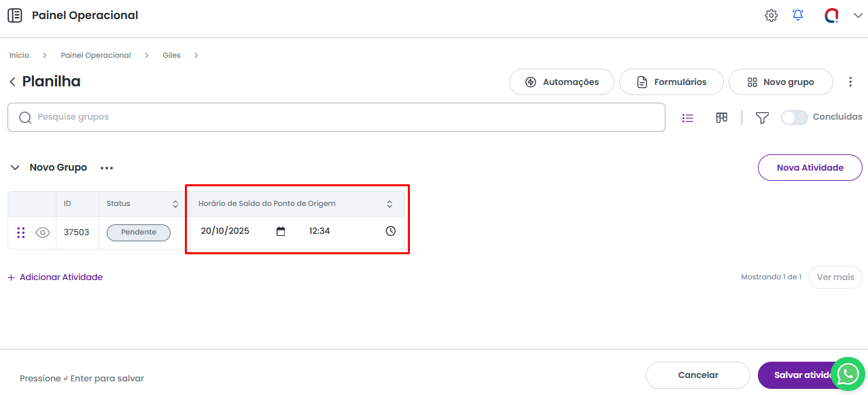Grab the row drag handle

(21, 233)
